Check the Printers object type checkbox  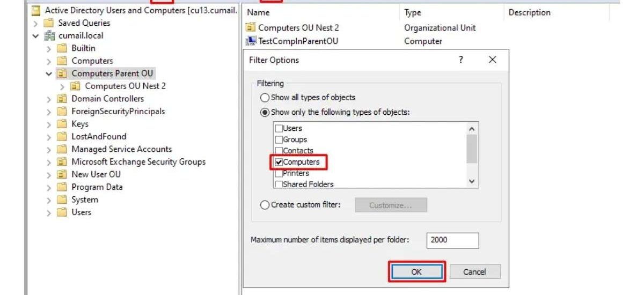pyautogui.click(x=279, y=173)
